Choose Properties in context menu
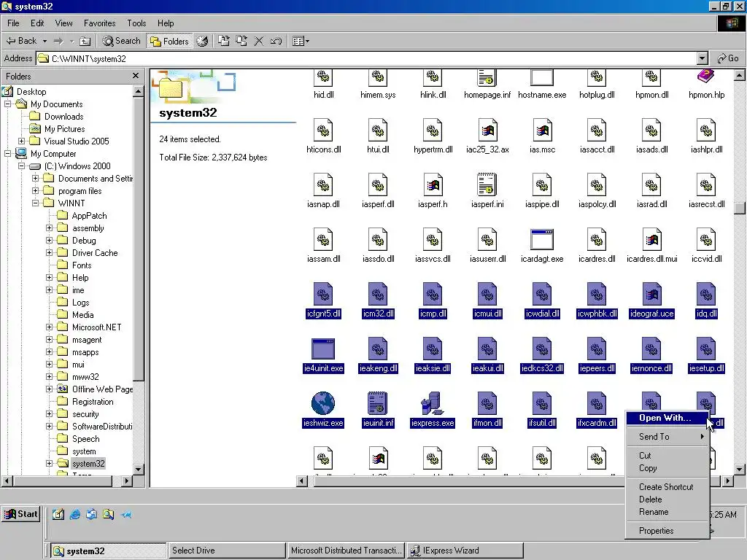Image resolution: width=747 pixels, height=560 pixels. point(667,531)
